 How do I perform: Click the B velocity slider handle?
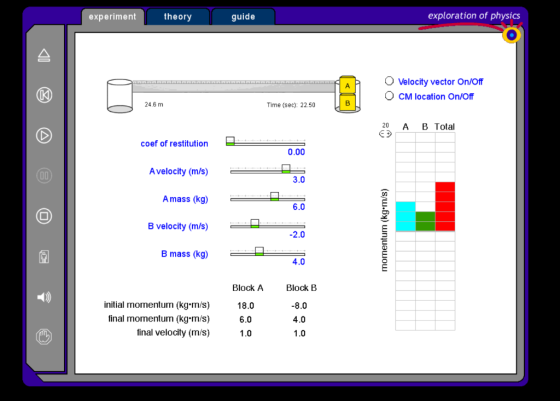[x=255, y=224]
